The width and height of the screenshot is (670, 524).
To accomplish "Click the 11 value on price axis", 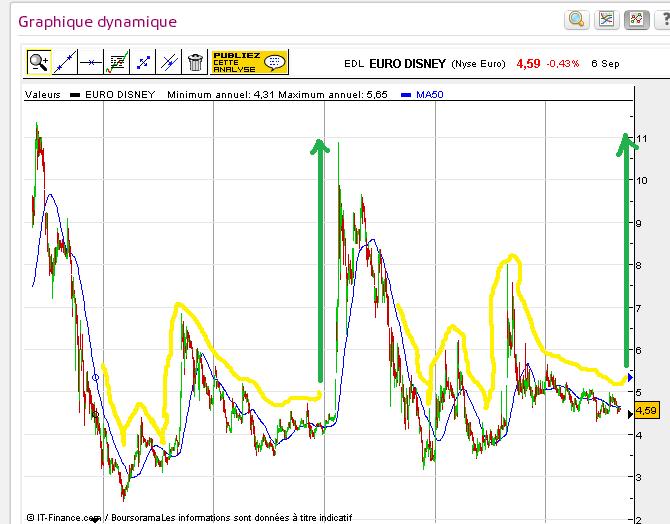I will coord(641,138).
